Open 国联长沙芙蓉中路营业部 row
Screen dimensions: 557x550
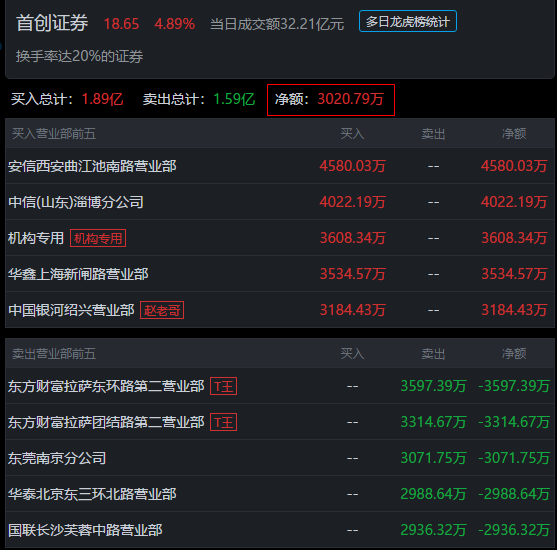(x=280, y=530)
